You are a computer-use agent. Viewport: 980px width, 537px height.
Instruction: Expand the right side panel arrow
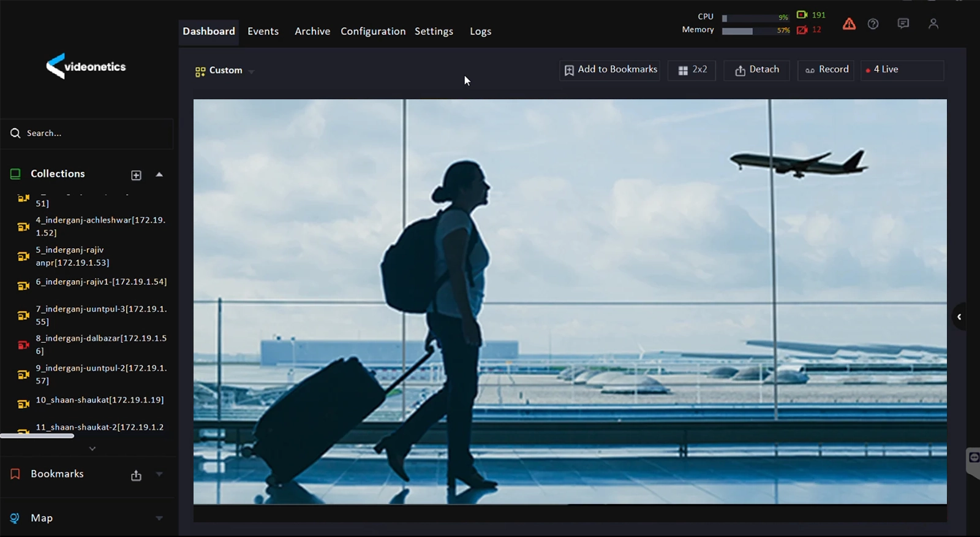[959, 317]
